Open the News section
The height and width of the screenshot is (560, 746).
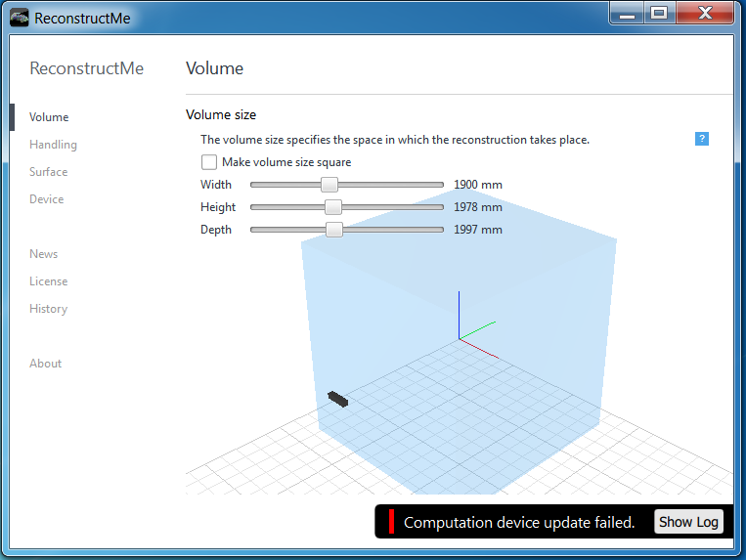point(43,254)
